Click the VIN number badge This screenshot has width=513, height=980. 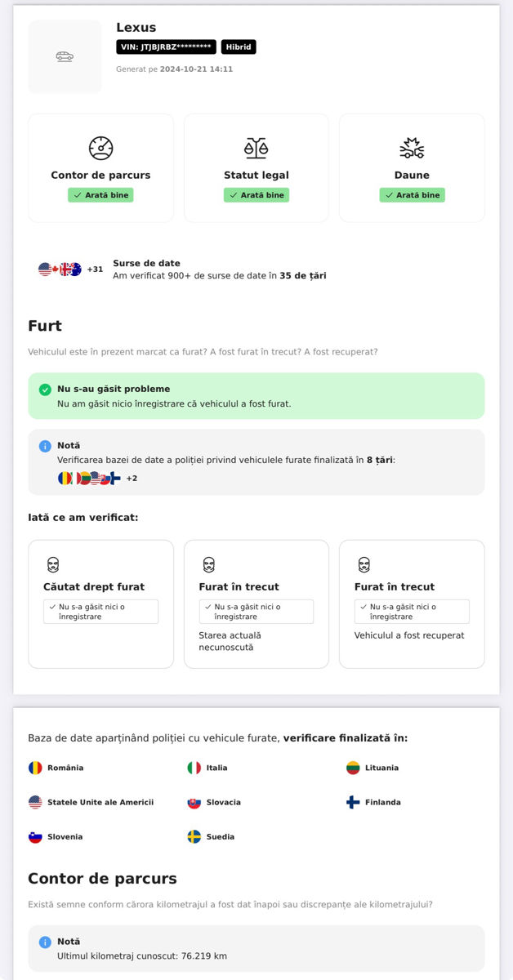point(167,47)
